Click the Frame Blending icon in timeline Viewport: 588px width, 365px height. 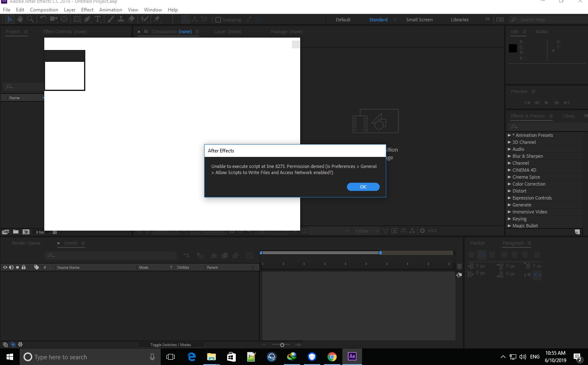pyautogui.click(x=225, y=256)
